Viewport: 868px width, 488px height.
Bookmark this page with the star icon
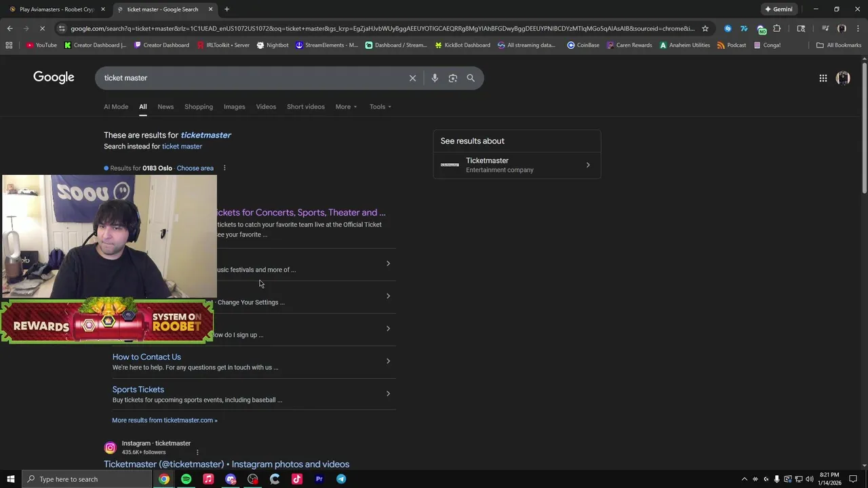pos(705,28)
